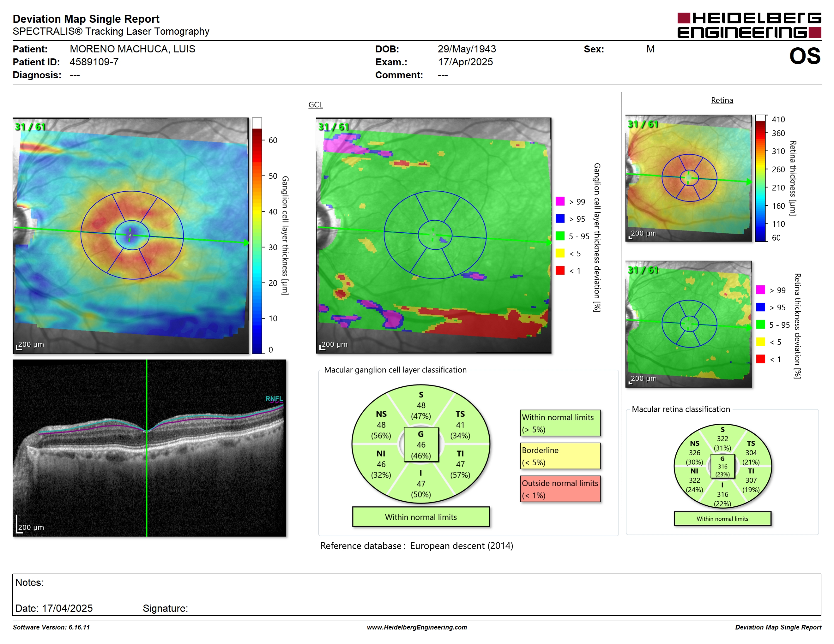Click the yellow <5 retina legend swatch
This screenshot has height=644, width=834.
(x=760, y=342)
